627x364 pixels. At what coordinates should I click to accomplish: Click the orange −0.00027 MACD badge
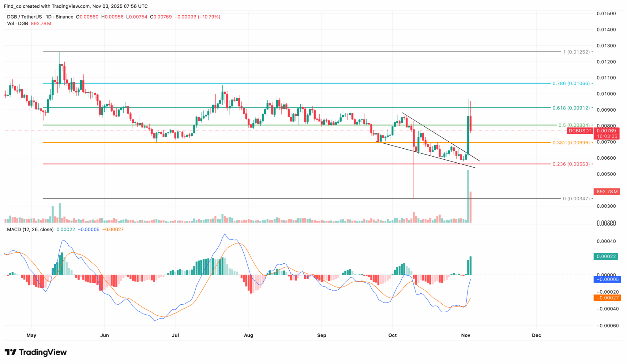607,297
